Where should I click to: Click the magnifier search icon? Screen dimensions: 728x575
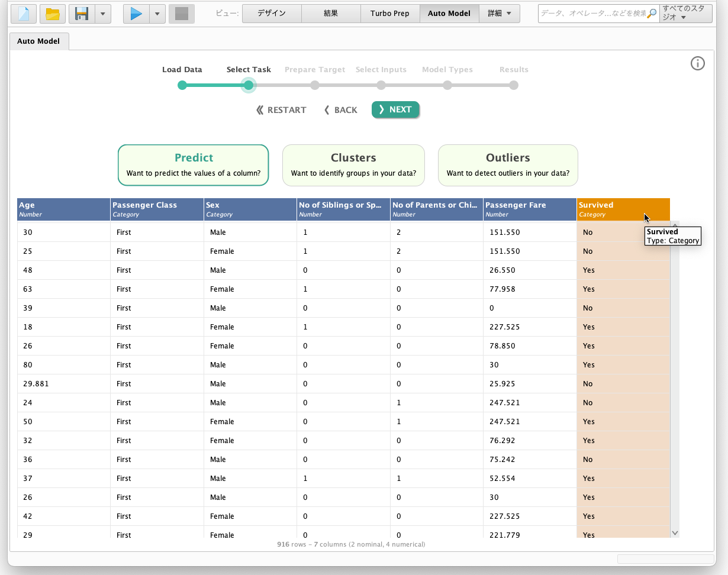[652, 13]
